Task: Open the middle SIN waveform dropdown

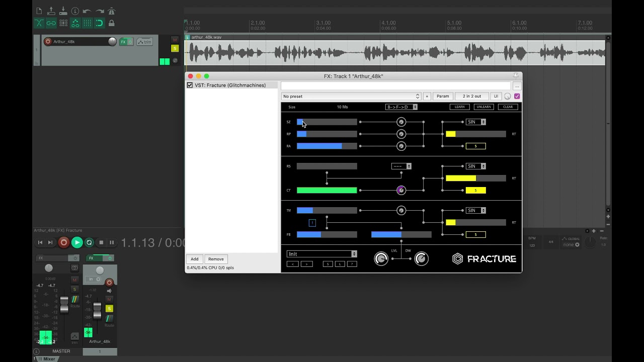Action: (476, 166)
